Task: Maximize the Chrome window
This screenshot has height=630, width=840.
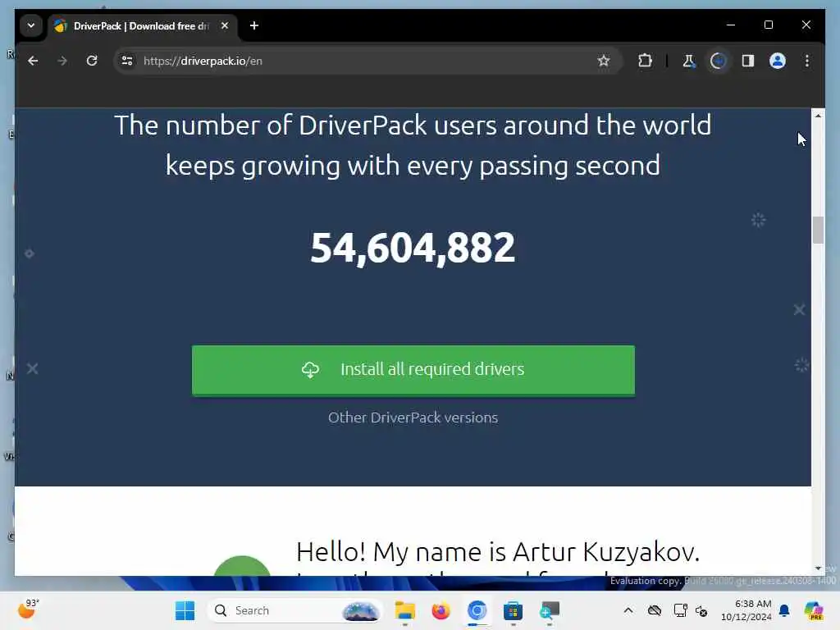Action: coord(768,25)
